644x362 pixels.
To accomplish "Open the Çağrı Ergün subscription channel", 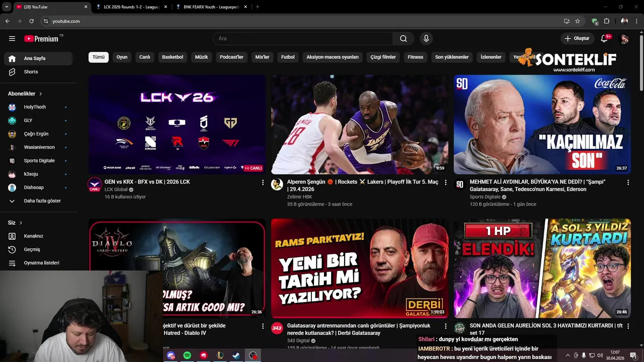I will coord(38,134).
